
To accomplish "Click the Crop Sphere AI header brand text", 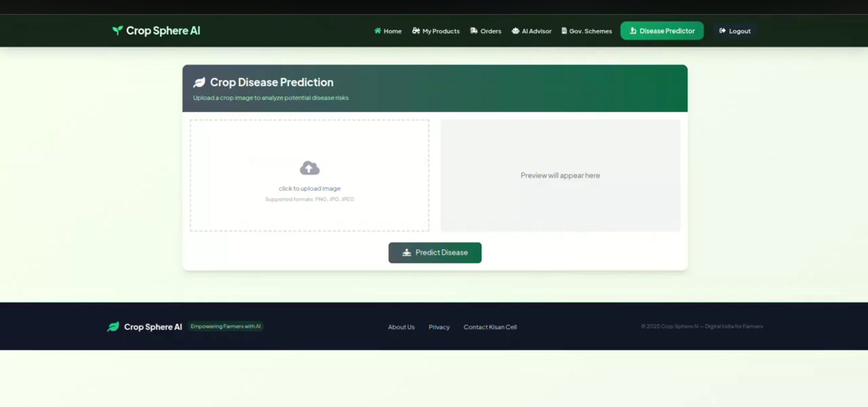I will point(163,31).
